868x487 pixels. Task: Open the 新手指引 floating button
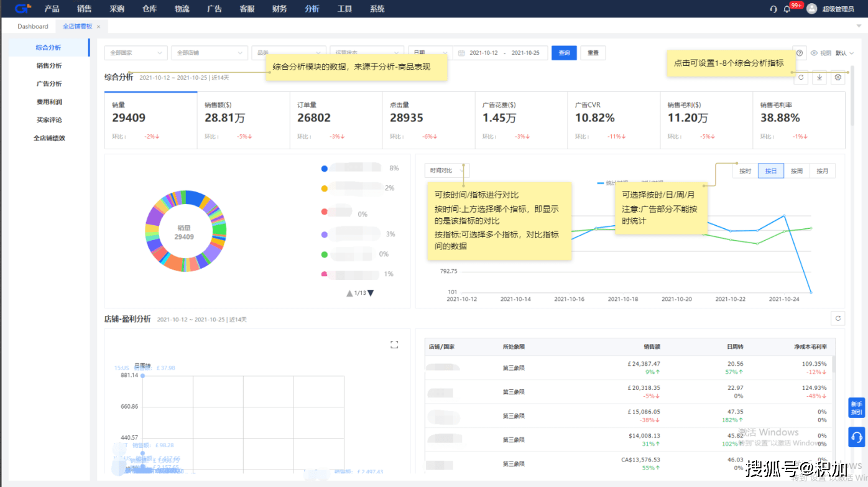click(856, 408)
